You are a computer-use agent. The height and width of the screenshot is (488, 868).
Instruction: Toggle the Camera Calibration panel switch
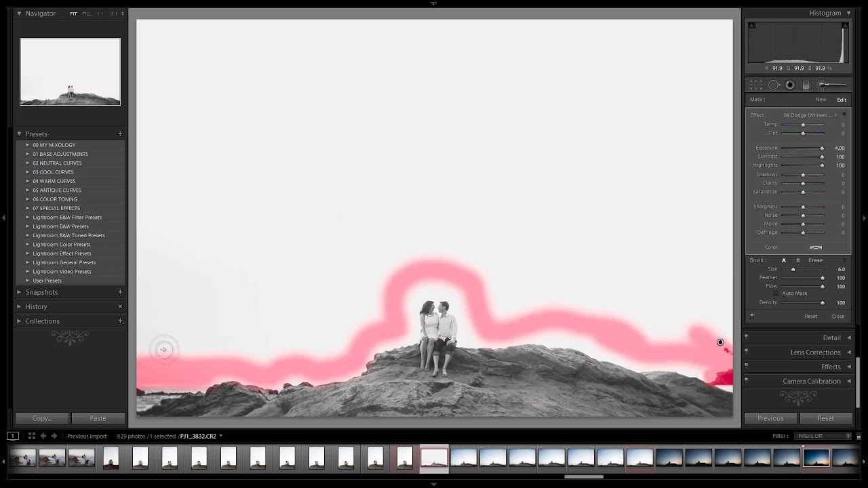(x=746, y=380)
